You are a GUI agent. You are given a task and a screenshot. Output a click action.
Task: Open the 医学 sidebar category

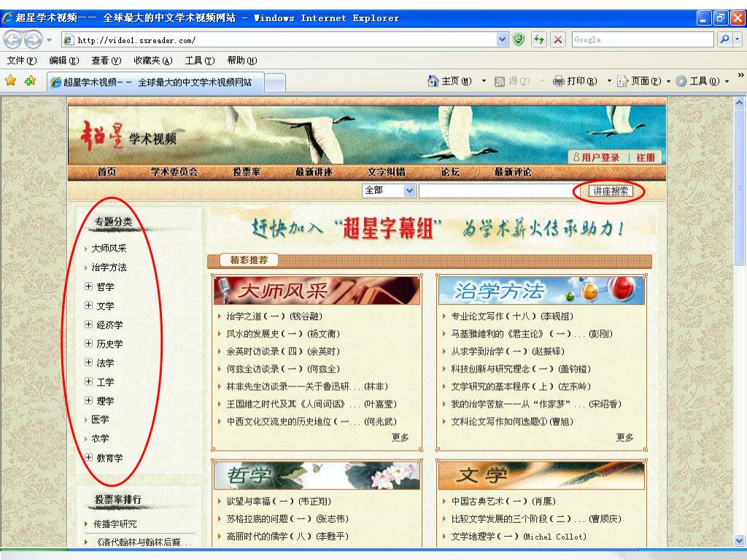101,419
